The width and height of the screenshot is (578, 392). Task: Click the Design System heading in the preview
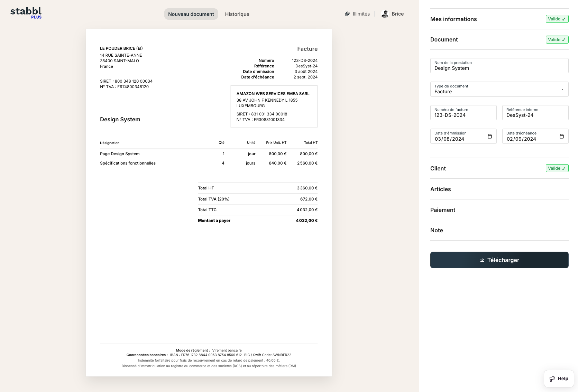tap(120, 119)
